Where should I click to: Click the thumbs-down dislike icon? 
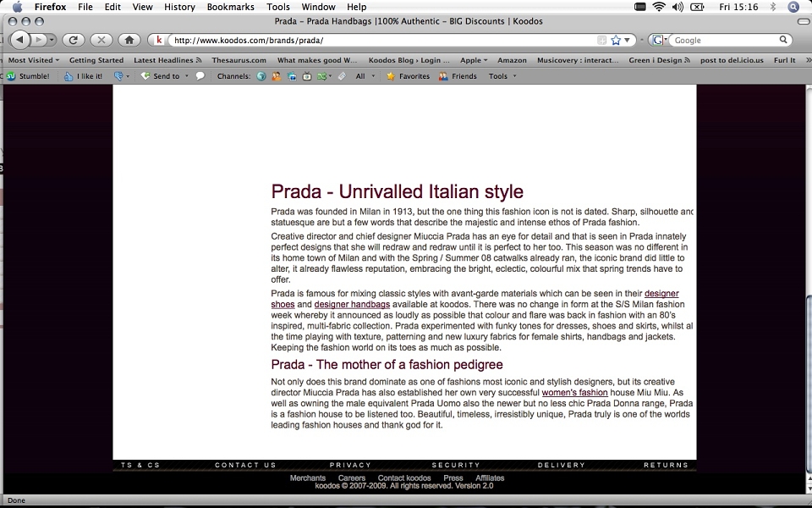(x=118, y=76)
